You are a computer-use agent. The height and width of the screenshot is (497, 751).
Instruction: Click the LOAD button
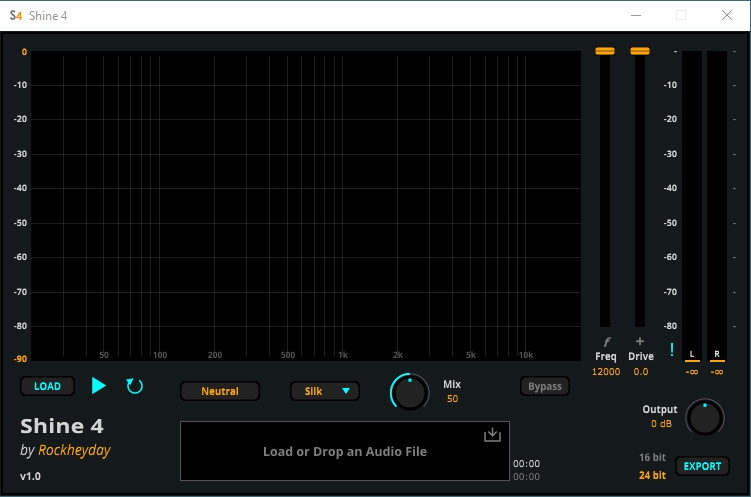pyautogui.click(x=47, y=386)
